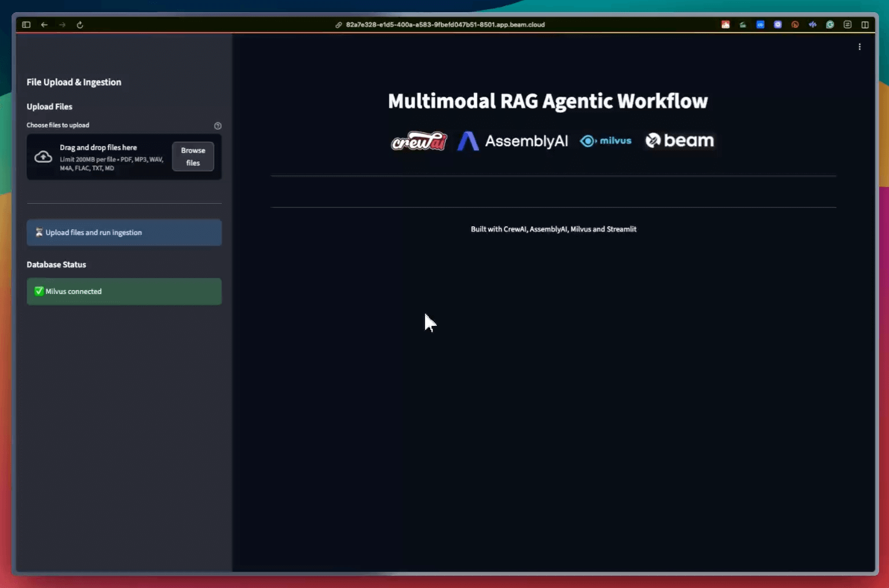Viewport: 889px width, 588px height.
Task: Open the red-and-white extension icon in the toolbar
Action: tap(725, 24)
